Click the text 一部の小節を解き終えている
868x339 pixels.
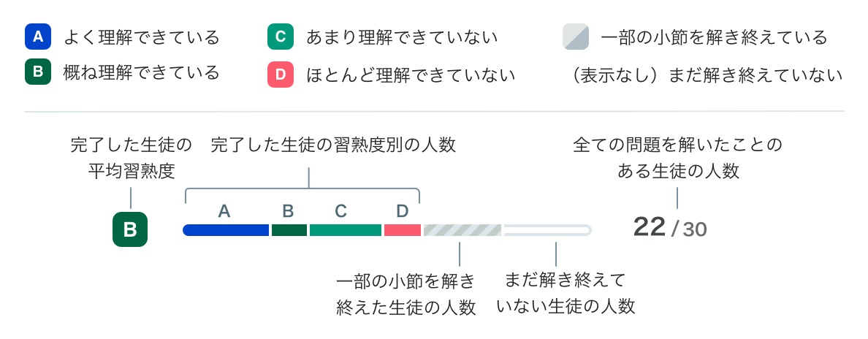[x=714, y=38]
